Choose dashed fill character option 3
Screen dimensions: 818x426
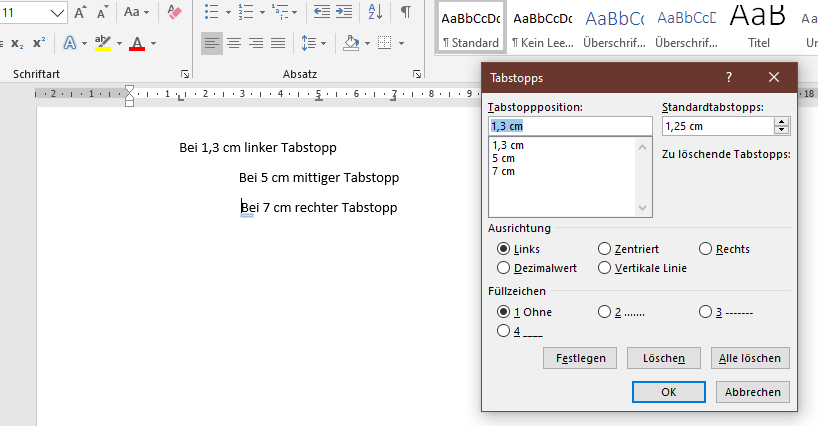(705, 312)
